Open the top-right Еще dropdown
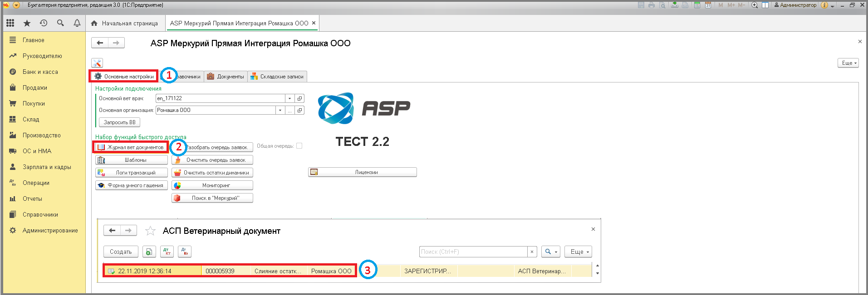This screenshot has height=295, width=868. pos(848,63)
